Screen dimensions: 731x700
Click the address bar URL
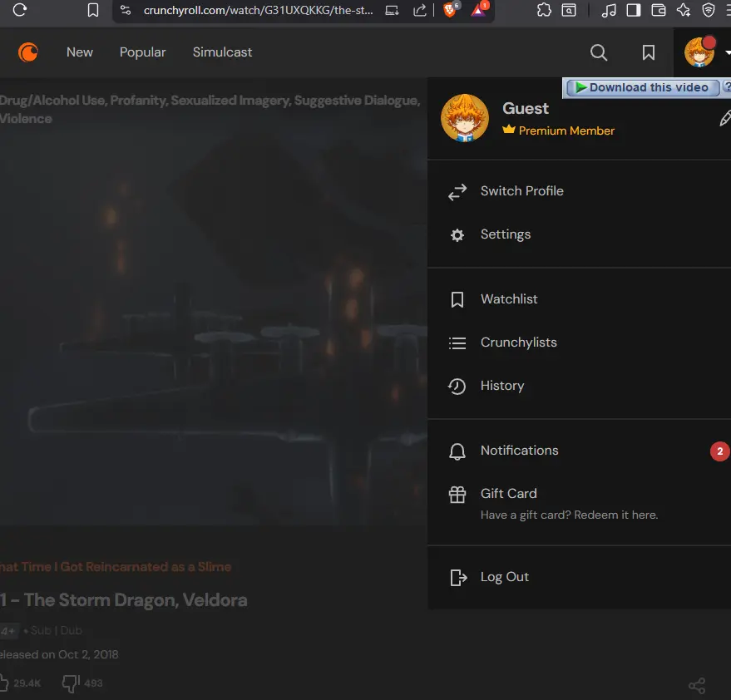click(258, 10)
